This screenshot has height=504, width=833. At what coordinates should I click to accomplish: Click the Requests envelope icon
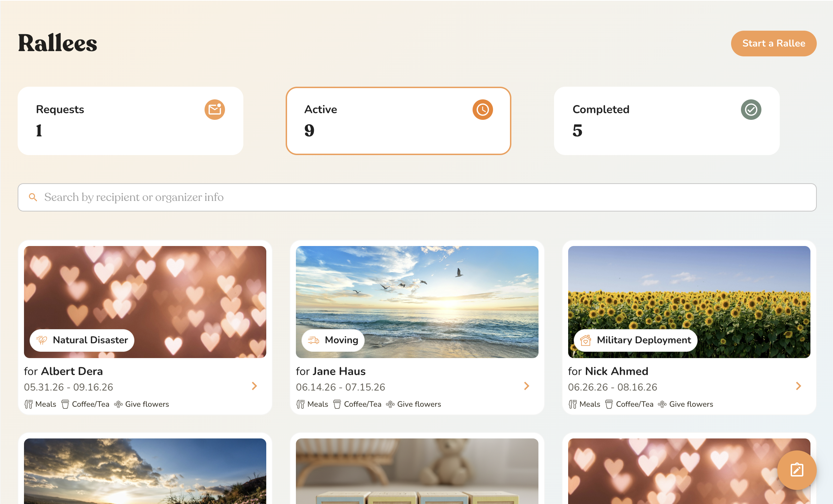(215, 110)
